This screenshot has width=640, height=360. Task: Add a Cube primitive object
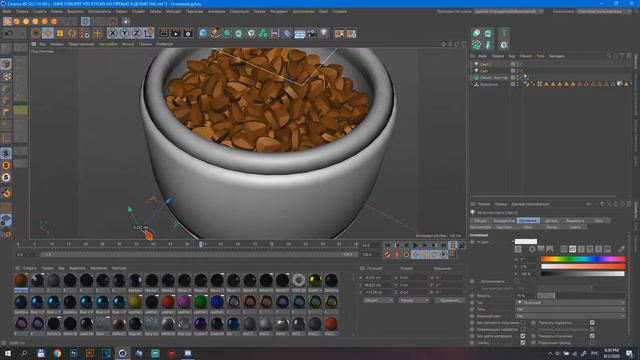203,33
